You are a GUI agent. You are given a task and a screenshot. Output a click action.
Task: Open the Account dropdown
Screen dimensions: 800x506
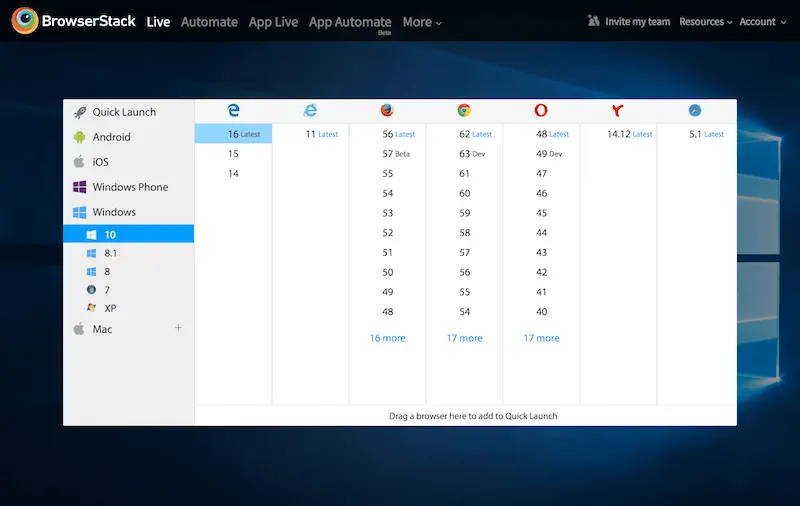point(763,21)
